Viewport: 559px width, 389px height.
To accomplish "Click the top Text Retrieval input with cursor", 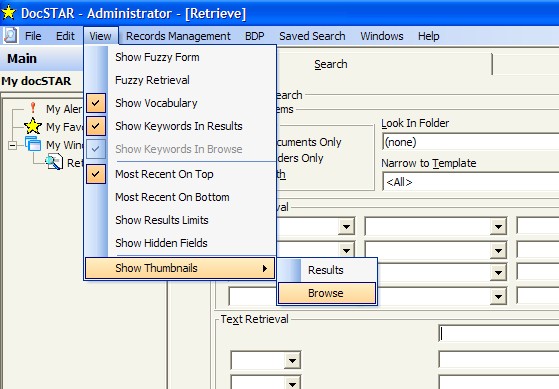I will 499,334.
